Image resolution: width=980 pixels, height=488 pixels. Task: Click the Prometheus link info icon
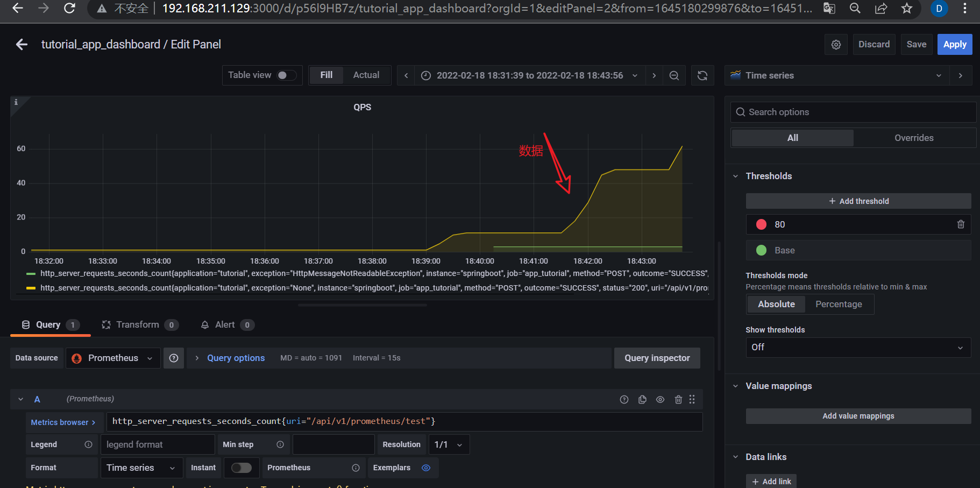(356, 468)
